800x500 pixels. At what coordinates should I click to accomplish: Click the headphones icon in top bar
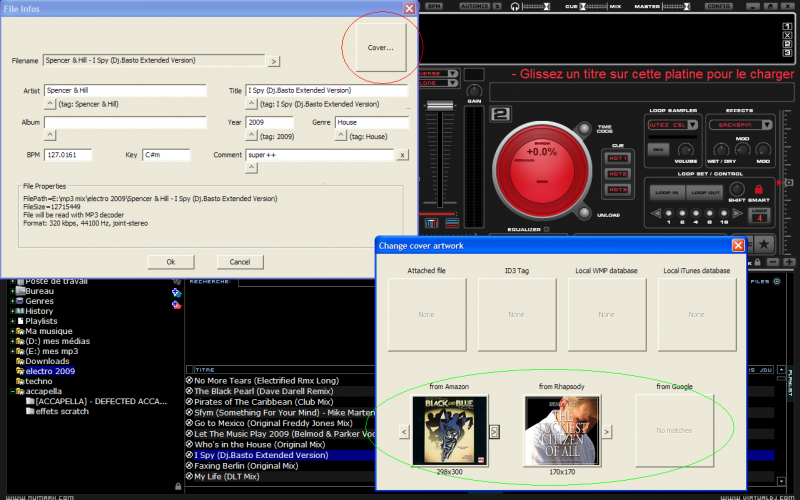(x=515, y=6)
